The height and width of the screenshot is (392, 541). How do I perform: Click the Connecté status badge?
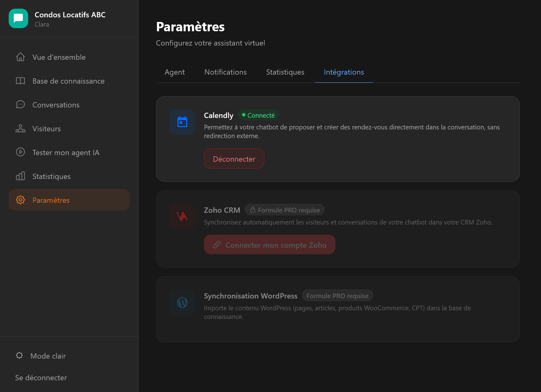(258, 115)
